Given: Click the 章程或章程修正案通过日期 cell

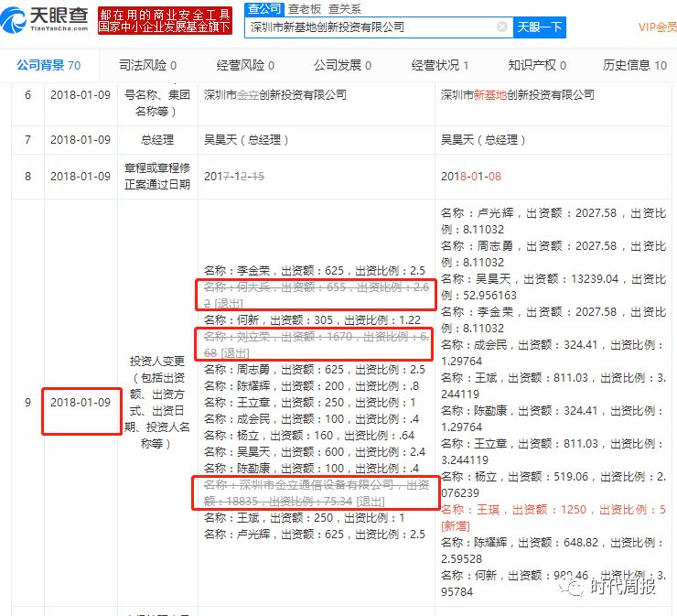Looking at the screenshot, I should 157,177.
